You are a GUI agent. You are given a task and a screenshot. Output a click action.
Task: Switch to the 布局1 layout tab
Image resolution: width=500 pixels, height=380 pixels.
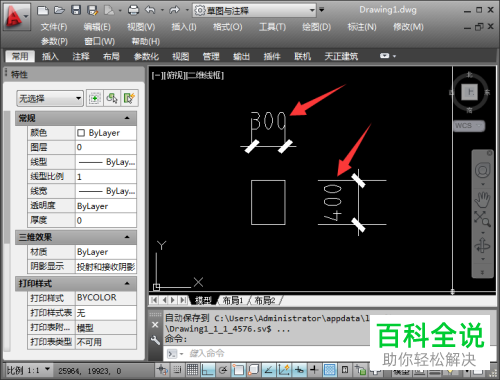pos(233,300)
